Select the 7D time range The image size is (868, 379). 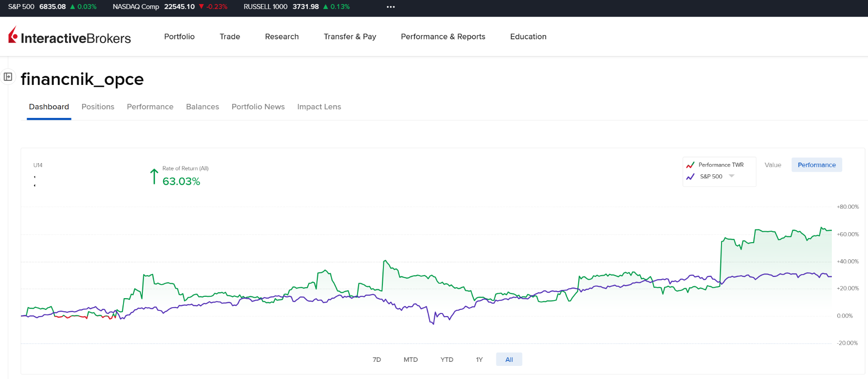point(377,360)
